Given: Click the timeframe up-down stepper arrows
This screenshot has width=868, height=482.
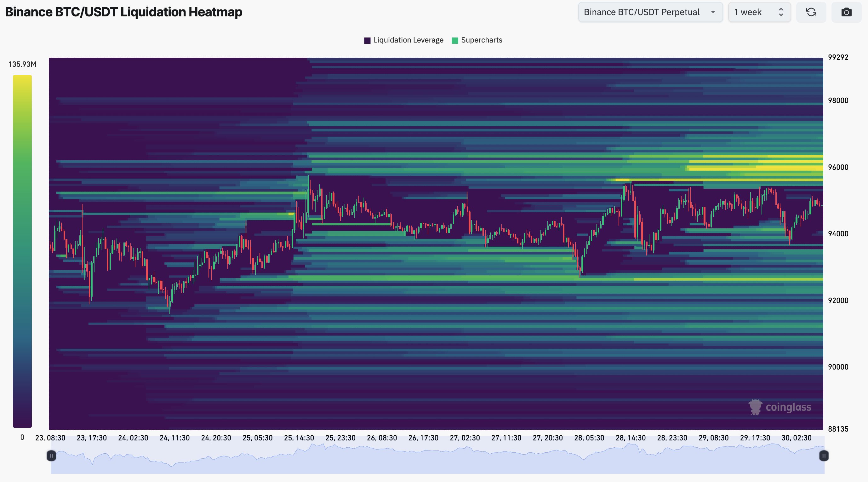Looking at the screenshot, I should coord(781,13).
